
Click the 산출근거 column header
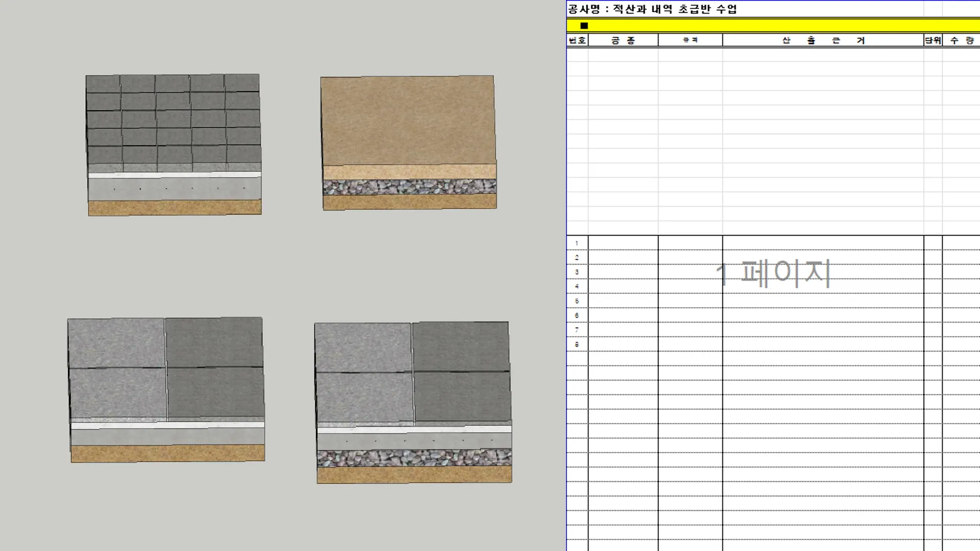click(823, 40)
